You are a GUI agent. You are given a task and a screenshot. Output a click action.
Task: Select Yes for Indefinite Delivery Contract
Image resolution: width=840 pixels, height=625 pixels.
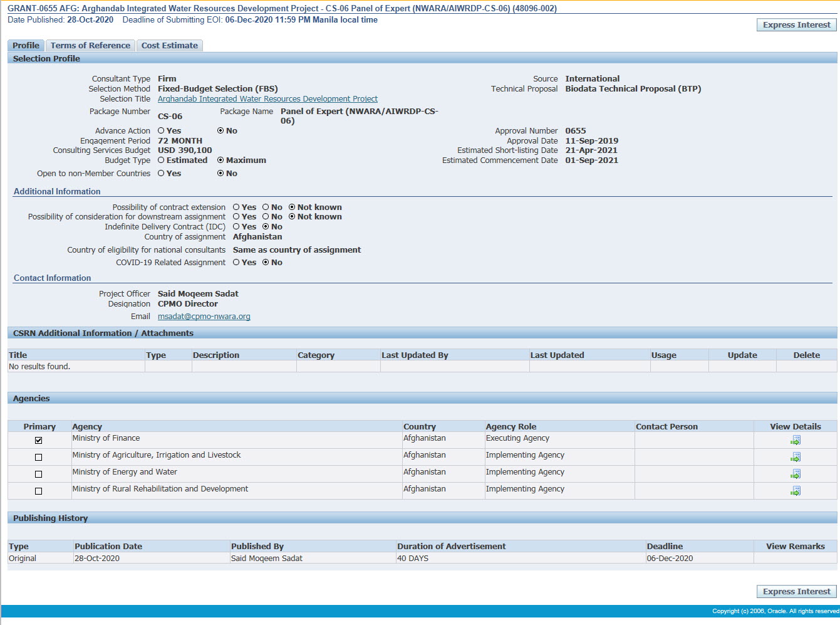(x=236, y=226)
